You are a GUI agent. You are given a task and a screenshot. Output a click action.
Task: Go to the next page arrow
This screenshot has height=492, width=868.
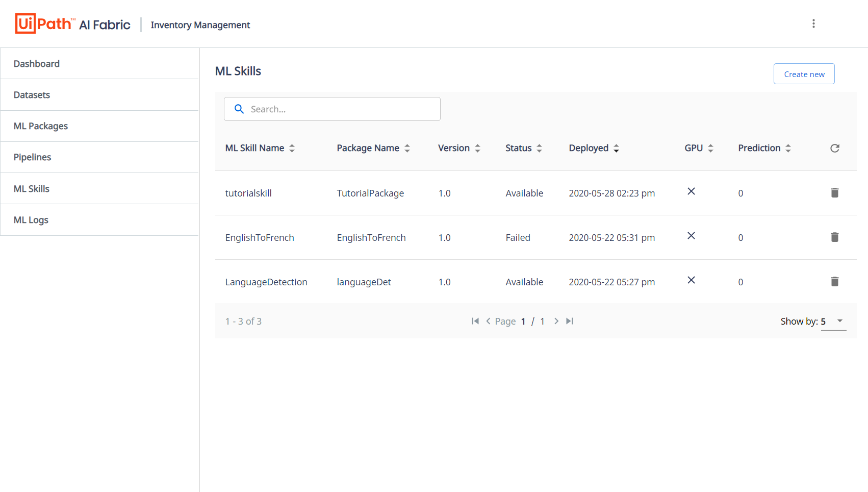tap(556, 321)
